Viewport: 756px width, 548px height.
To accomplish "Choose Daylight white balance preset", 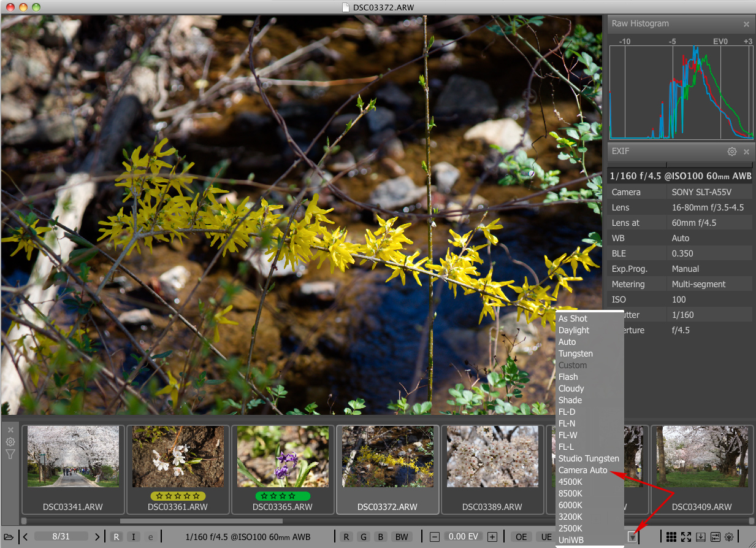I will coord(573,330).
